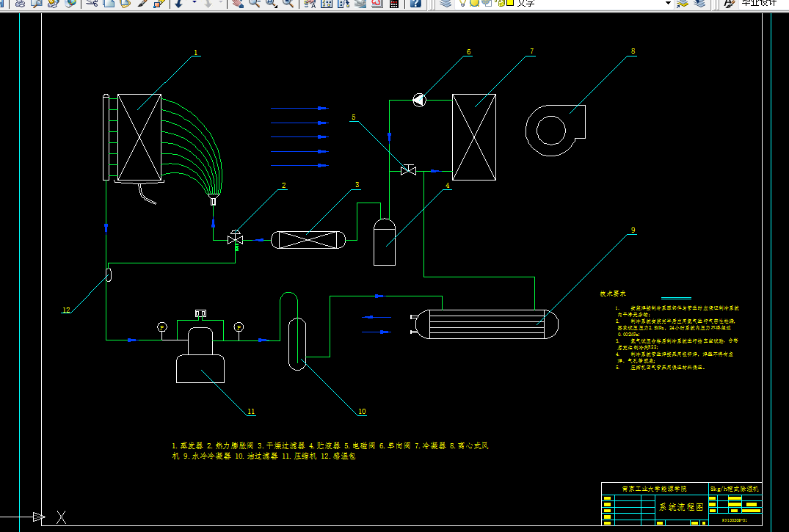Select the Zoom Realtime magnifier
Viewport: 789px width, 532px height.
coord(254,2)
